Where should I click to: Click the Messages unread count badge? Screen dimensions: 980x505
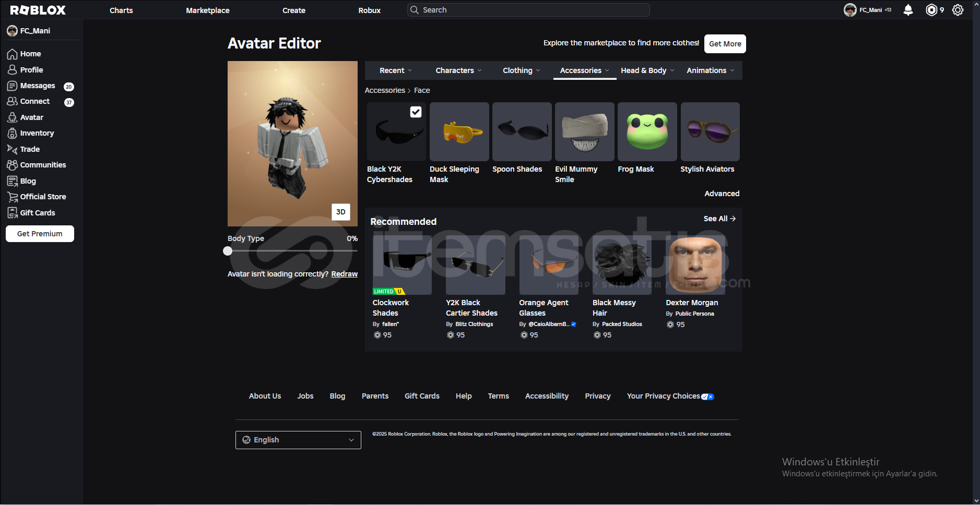click(x=69, y=87)
